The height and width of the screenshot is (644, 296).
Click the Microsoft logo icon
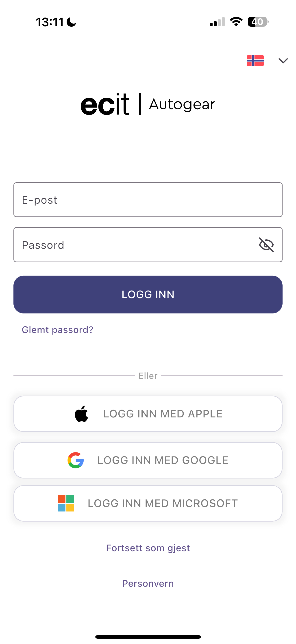tap(66, 503)
